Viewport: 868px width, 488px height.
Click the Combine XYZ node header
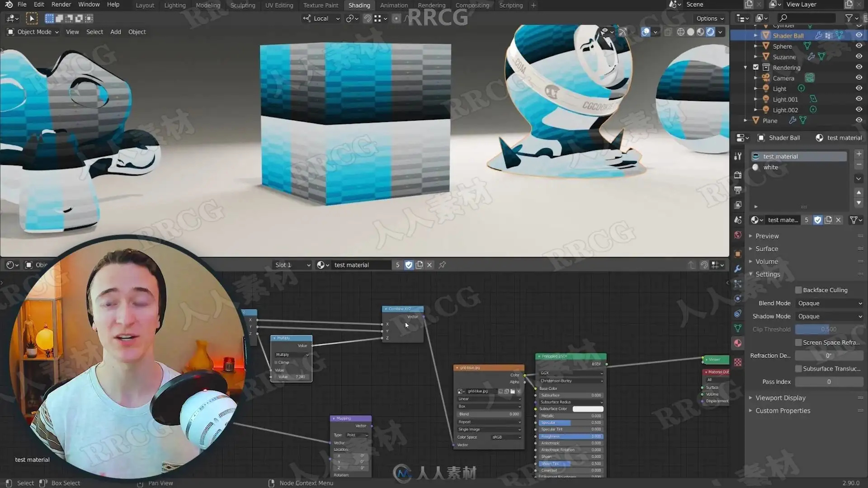tap(403, 309)
